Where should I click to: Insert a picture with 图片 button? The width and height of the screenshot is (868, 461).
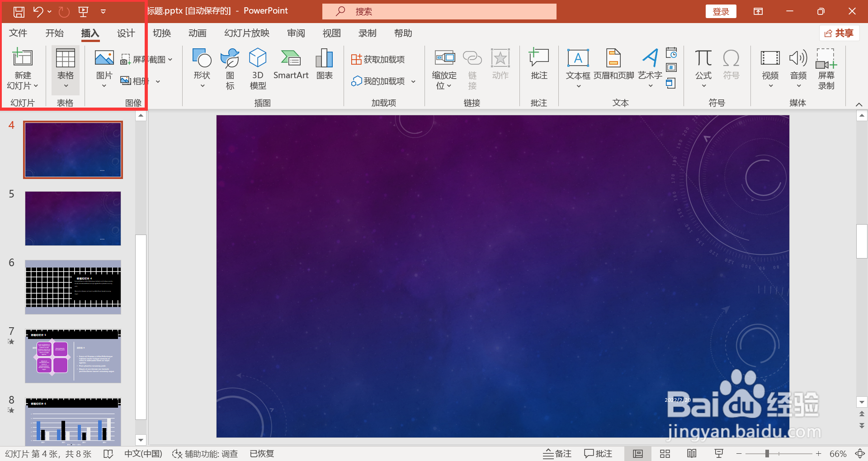[x=104, y=69]
